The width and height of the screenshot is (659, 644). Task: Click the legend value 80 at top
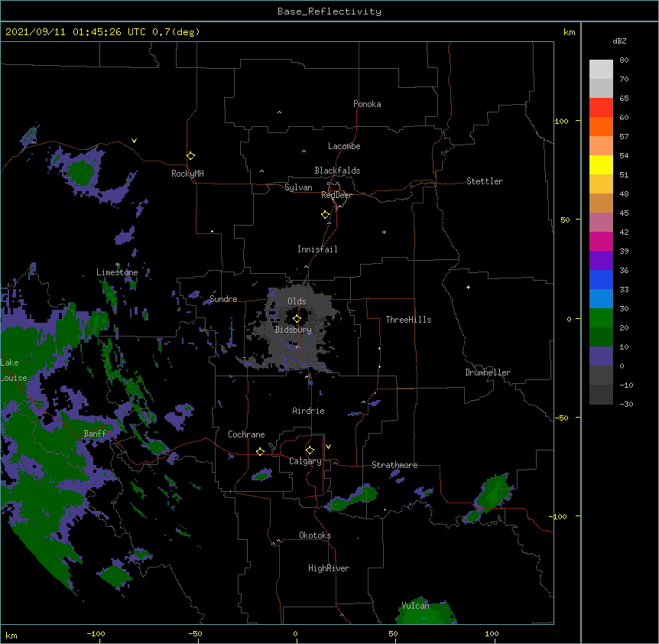click(624, 60)
